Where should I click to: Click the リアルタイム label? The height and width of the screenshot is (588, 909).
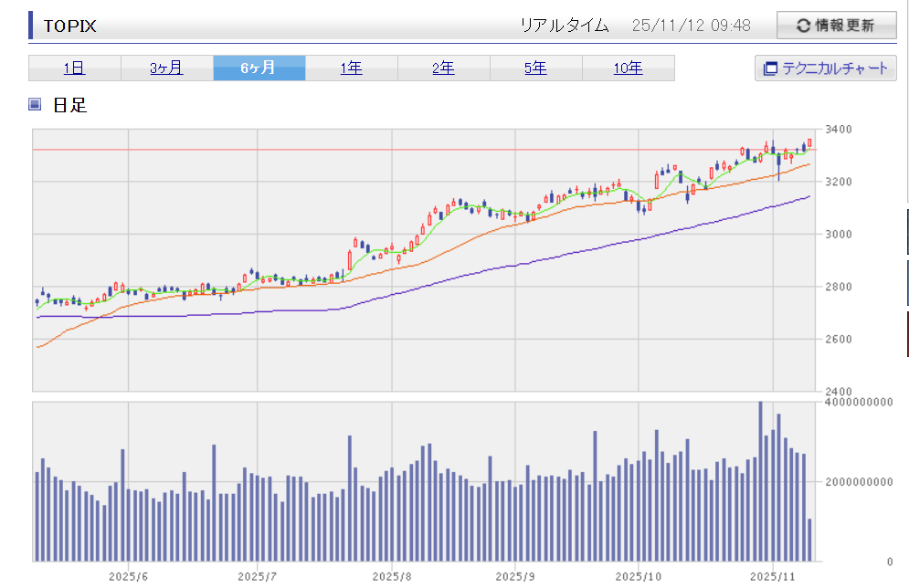[564, 26]
